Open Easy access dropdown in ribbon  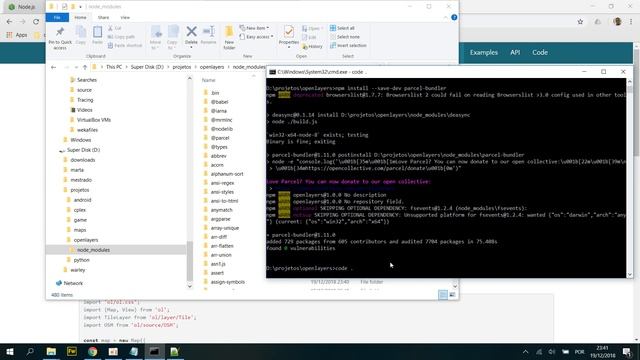256,37
